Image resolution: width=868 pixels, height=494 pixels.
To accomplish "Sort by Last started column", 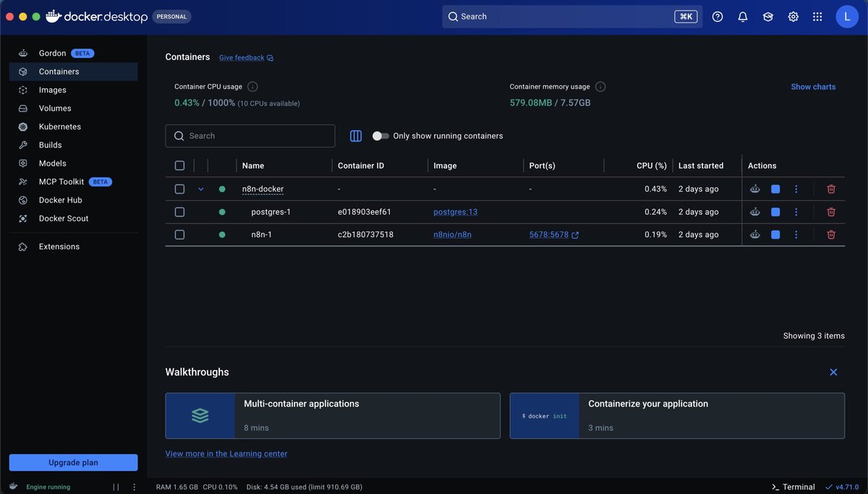I will 701,166.
